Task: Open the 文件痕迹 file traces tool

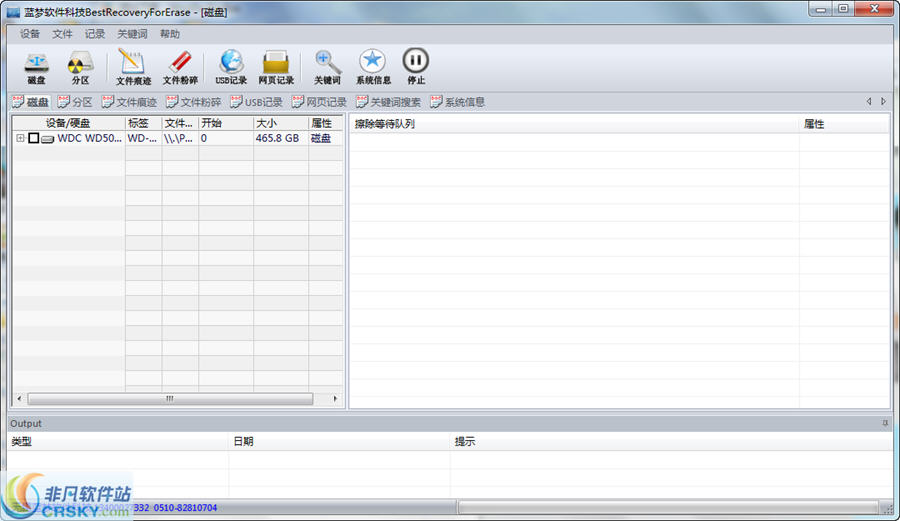Action: tap(133, 68)
